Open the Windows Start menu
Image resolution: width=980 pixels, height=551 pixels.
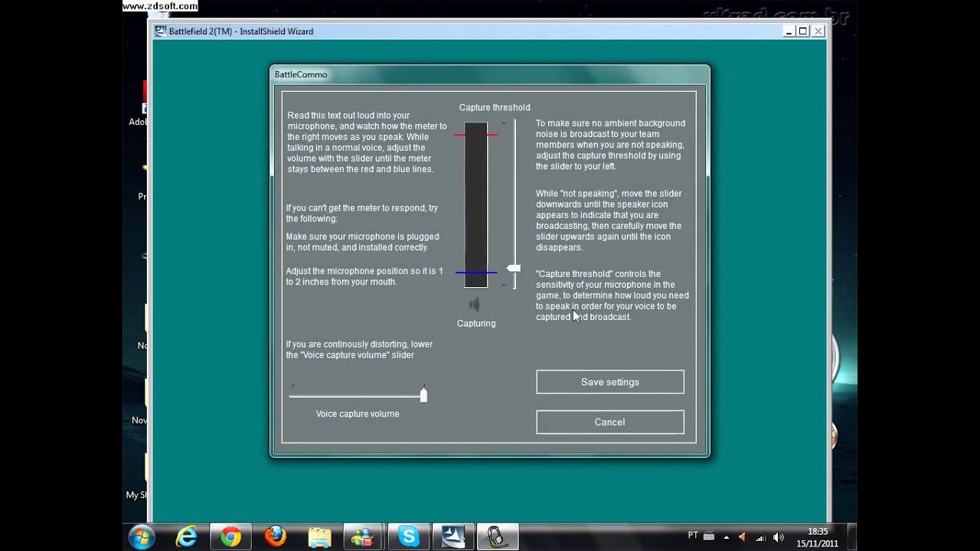coord(142,536)
